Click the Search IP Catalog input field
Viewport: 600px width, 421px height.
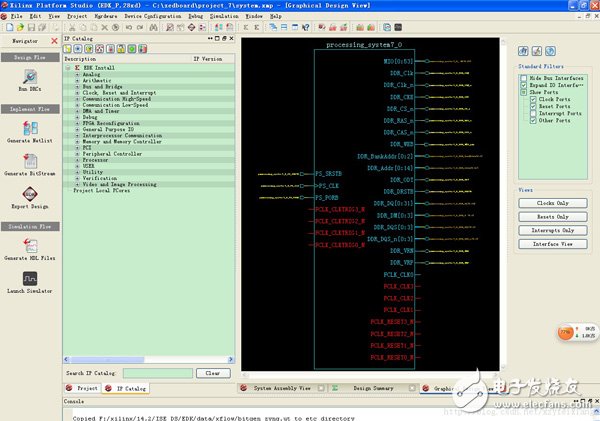156,373
